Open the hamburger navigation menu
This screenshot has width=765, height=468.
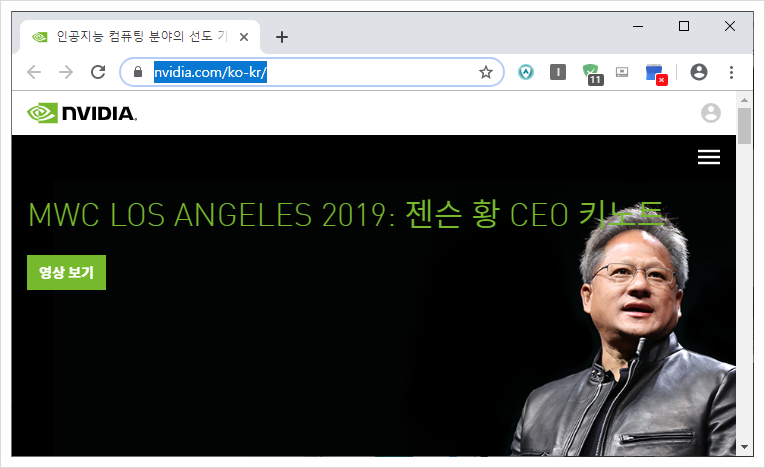point(708,157)
